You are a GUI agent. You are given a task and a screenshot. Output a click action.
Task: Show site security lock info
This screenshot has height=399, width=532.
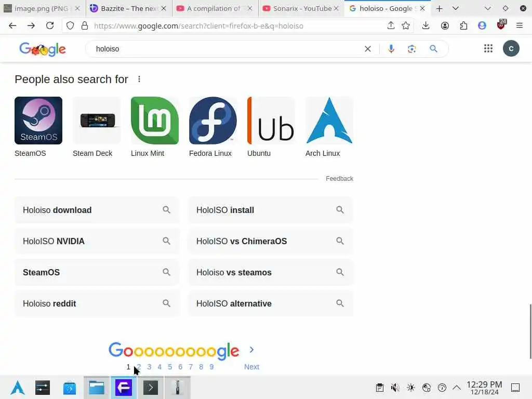click(85, 25)
